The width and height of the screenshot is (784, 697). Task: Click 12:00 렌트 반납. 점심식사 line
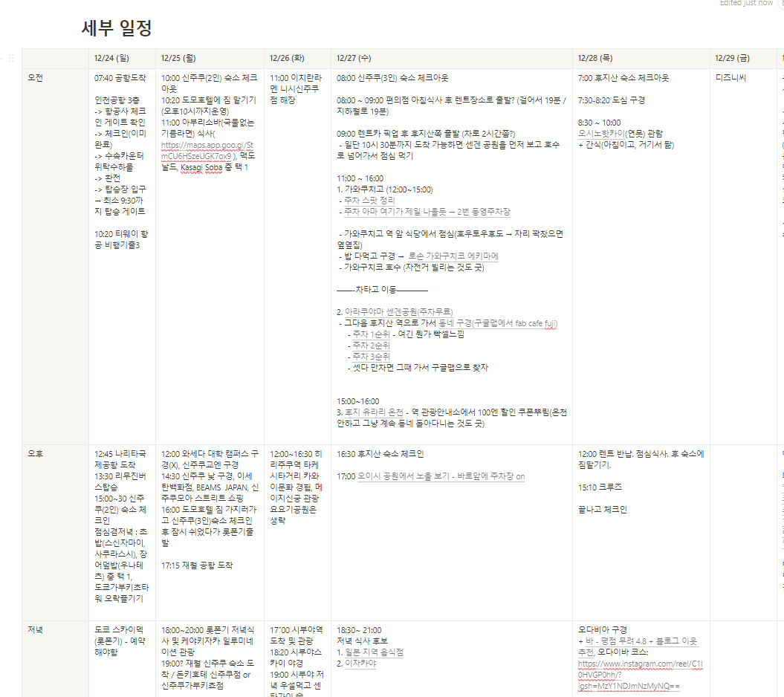point(641,459)
